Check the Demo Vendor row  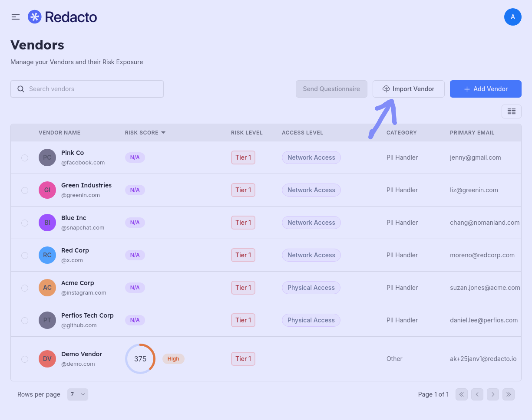25,359
